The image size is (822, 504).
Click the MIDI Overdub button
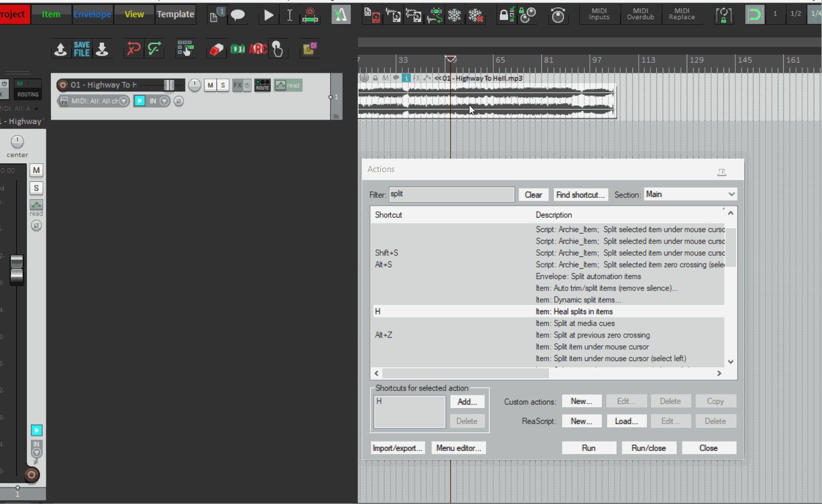pos(640,14)
